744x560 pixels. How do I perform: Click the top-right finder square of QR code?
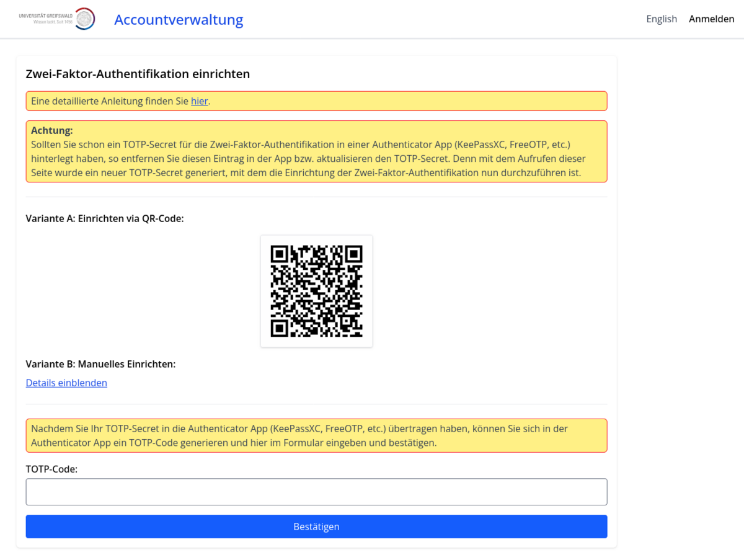coord(354,254)
